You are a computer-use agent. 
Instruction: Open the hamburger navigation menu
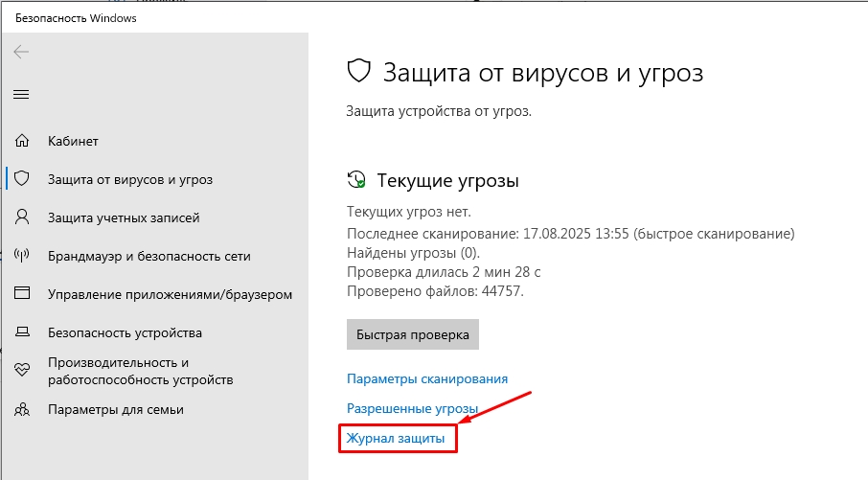tap(21, 95)
